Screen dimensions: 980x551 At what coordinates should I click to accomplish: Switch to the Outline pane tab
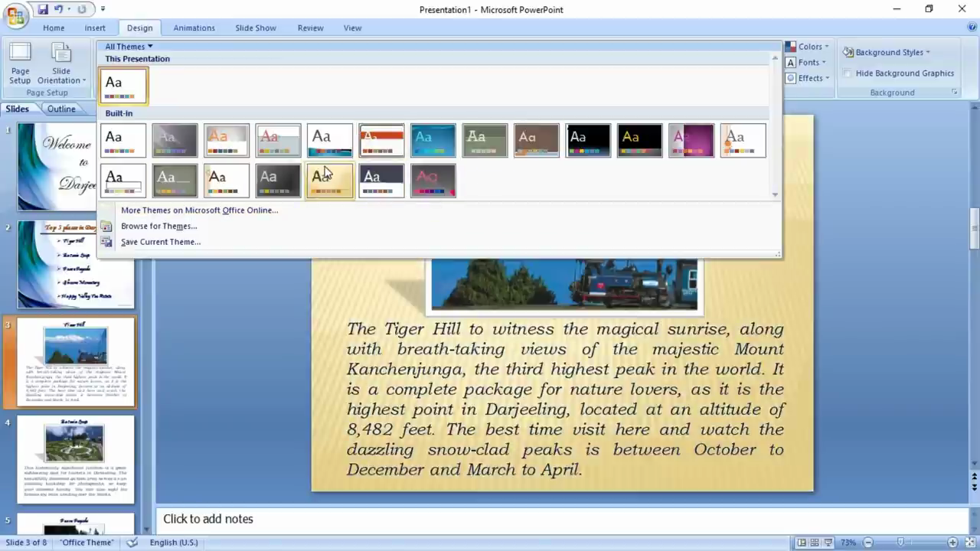[x=61, y=109]
